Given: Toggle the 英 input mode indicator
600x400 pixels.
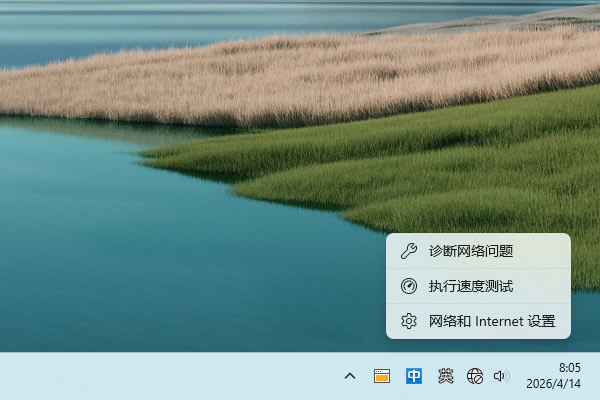Looking at the screenshot, I should click(x=446, y=376).
